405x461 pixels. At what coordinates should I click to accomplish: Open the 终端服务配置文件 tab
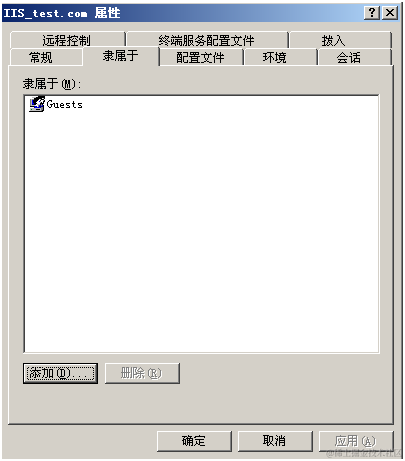pos(207,40)
